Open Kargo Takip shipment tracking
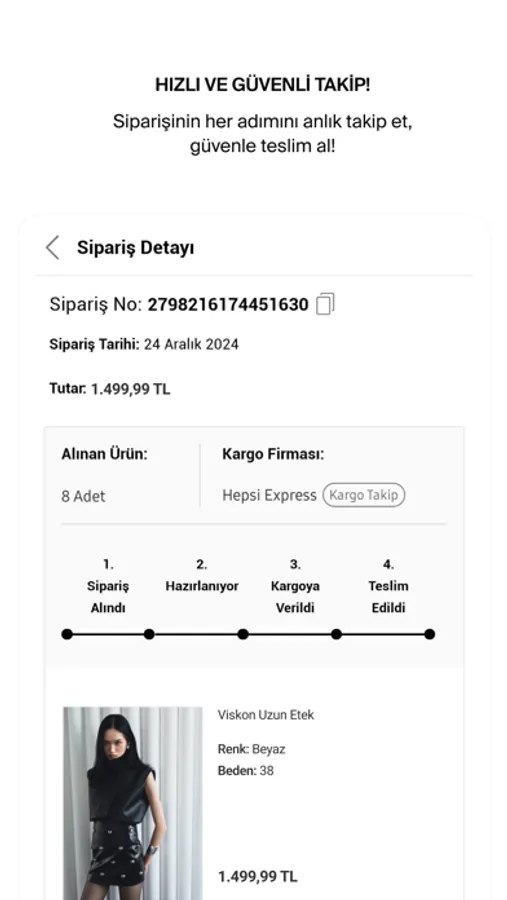Viewport: 507px width, 900px height. tap(363, 495)
